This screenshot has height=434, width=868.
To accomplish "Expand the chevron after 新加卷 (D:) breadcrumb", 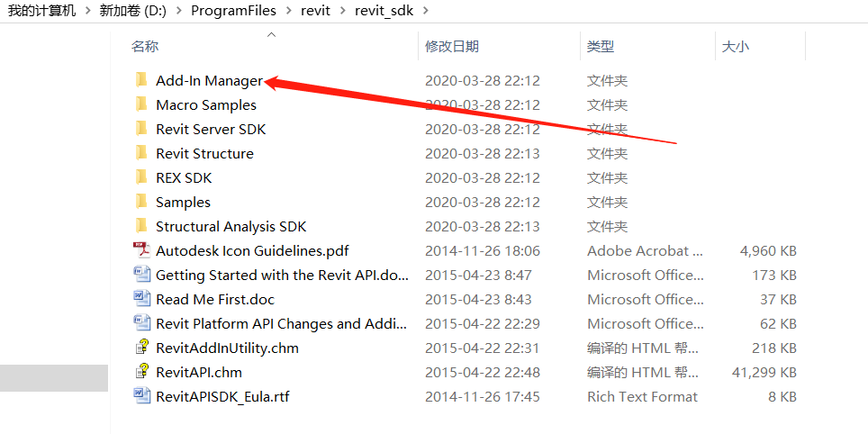I will point(179,11).
